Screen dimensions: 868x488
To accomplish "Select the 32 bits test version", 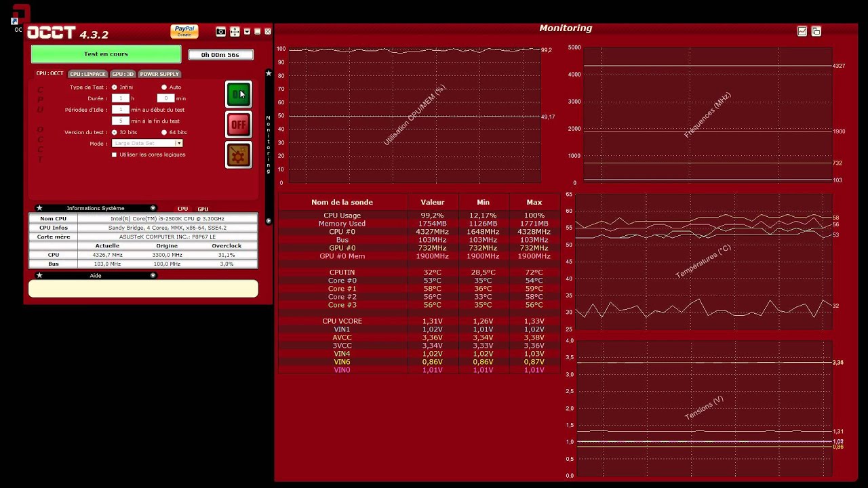I will (x=114, y=132).
